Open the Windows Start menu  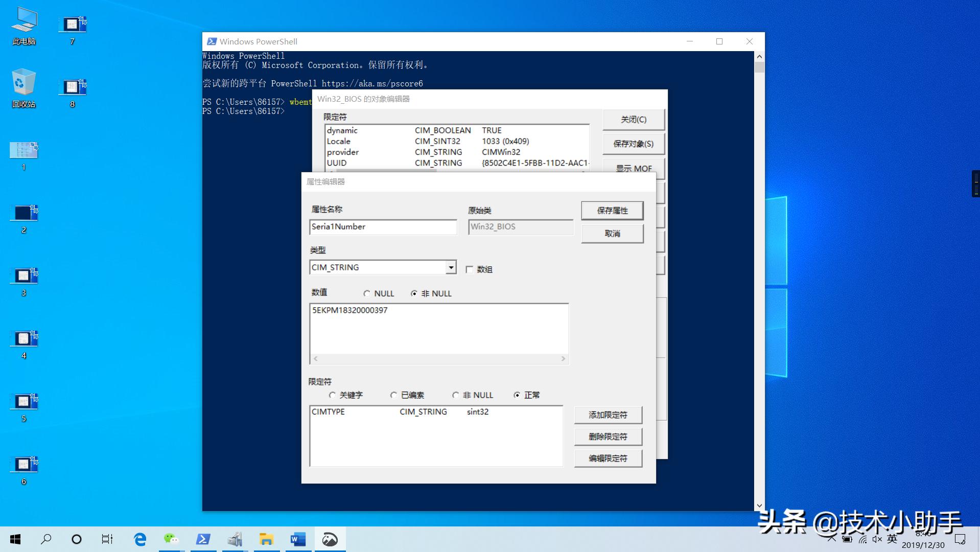(x=15, y=539)
